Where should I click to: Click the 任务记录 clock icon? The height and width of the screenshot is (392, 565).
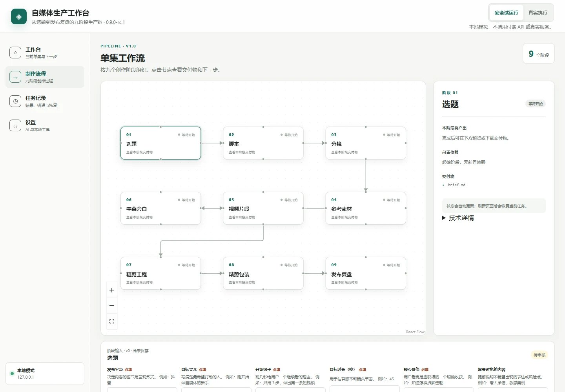click(15, 101)
